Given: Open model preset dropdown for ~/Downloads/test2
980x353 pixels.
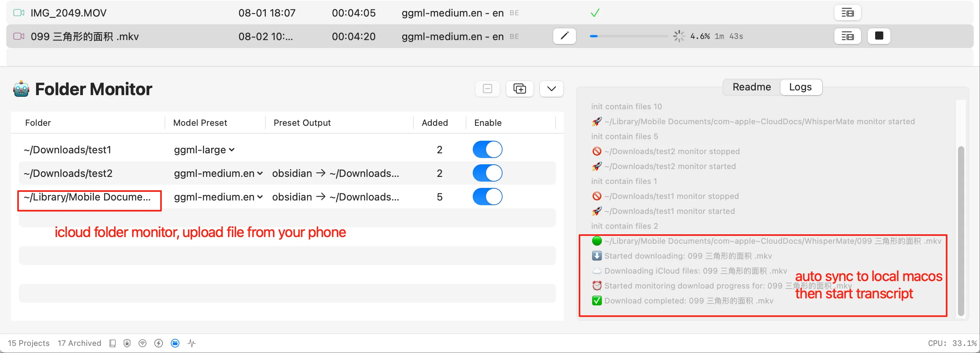Looking at the screenshot, I should 218,173.
